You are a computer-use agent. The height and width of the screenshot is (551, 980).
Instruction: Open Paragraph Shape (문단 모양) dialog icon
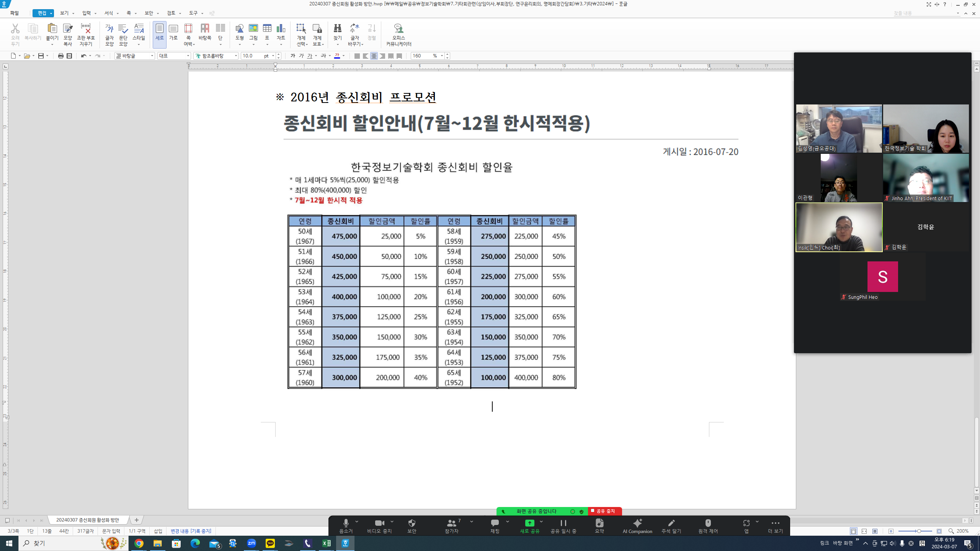click(123, 28)
